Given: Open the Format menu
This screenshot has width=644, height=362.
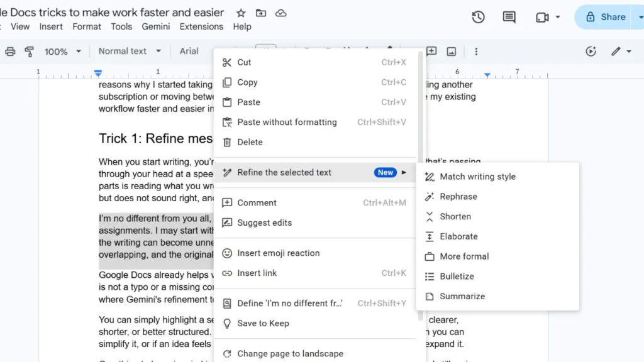Looking at the screenshot, I should tap(87, 26).
